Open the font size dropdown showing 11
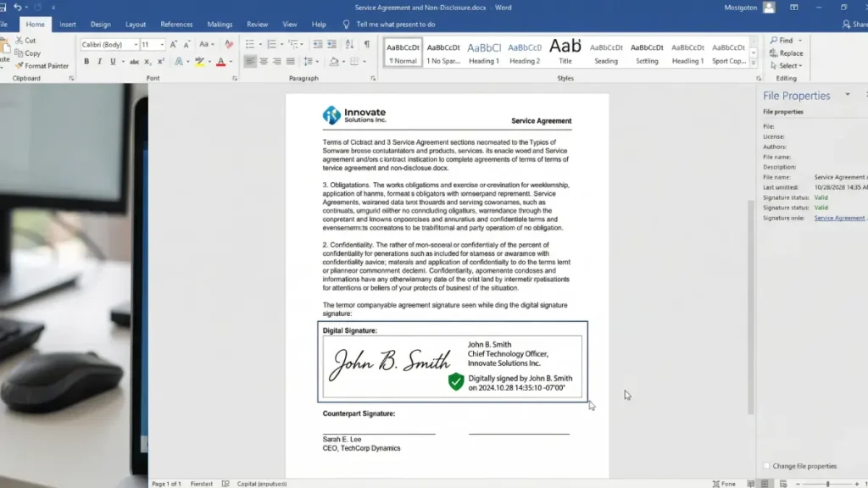 (162, 44)
